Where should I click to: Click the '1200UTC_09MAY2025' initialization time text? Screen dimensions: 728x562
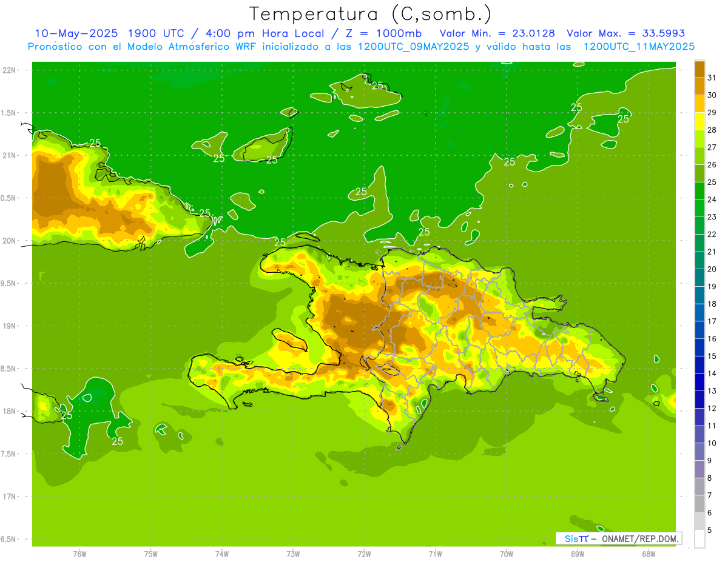414,47
